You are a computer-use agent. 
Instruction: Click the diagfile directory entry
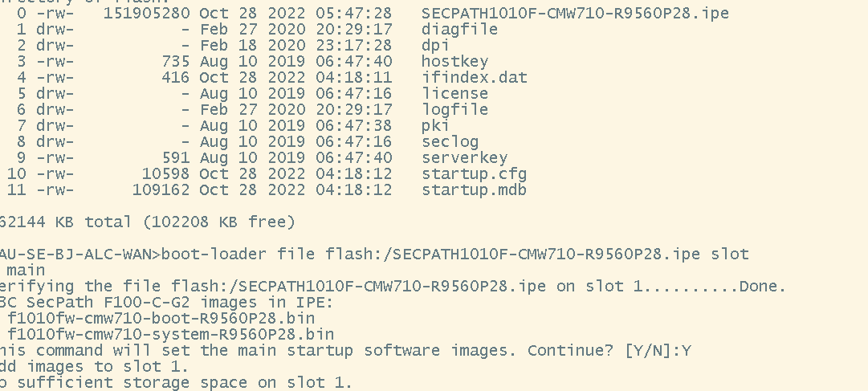click(x=459, y=30)
